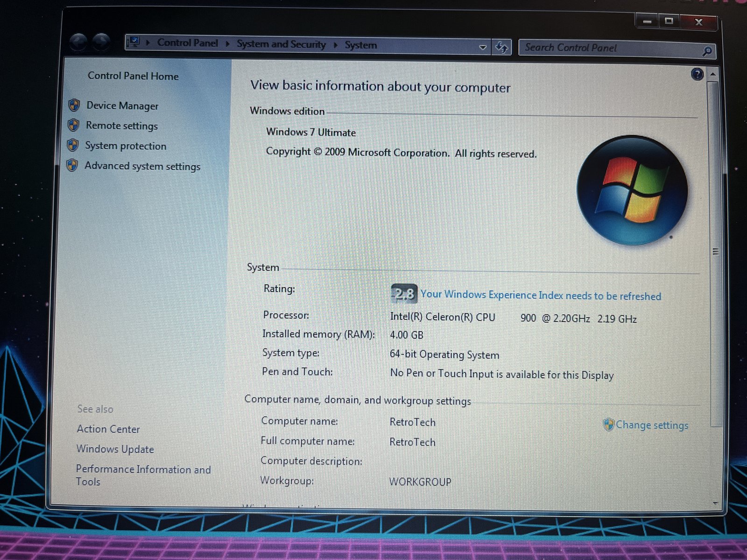Open Advanced system settings
Screen dimensions: 747x560
(142, 166)
